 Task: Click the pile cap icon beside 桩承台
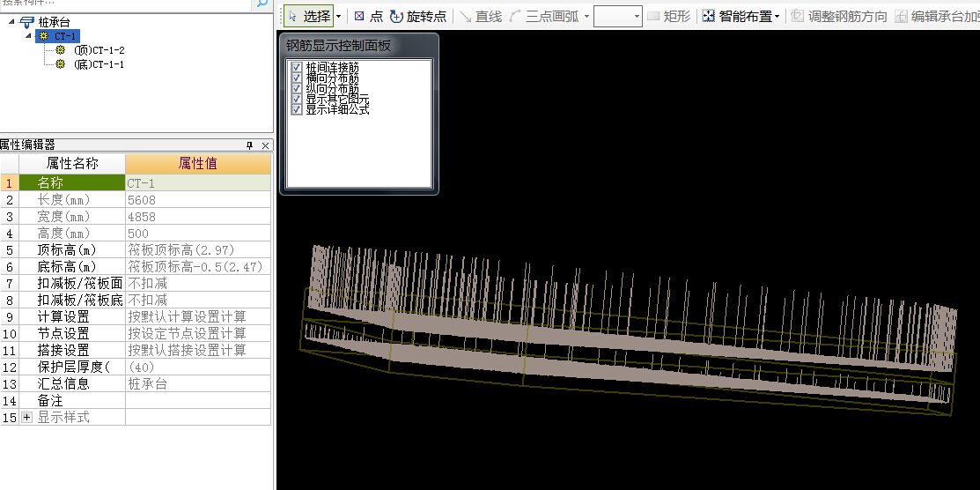point(27,23)
